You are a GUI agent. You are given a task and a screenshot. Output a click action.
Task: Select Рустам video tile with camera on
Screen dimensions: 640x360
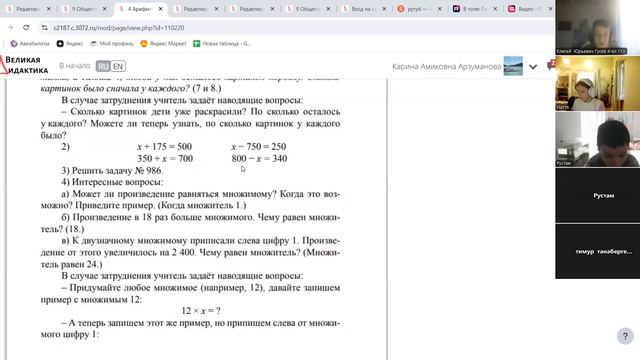pos(597,140)
